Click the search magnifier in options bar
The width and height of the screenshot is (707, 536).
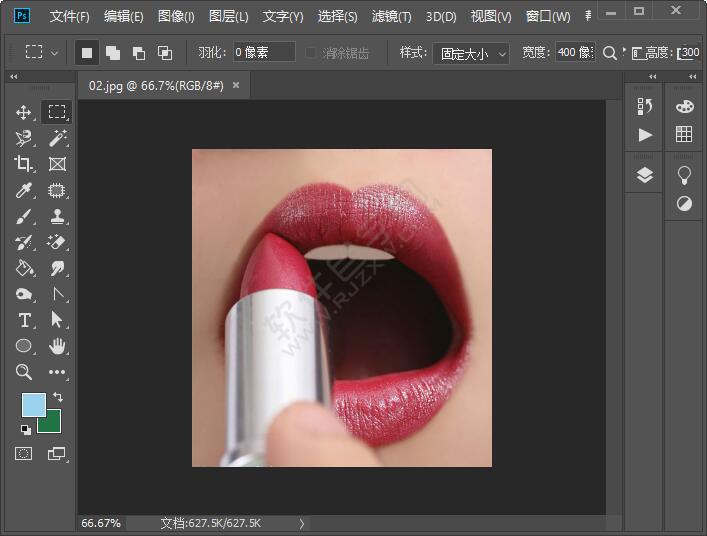(x=610, y=53)
